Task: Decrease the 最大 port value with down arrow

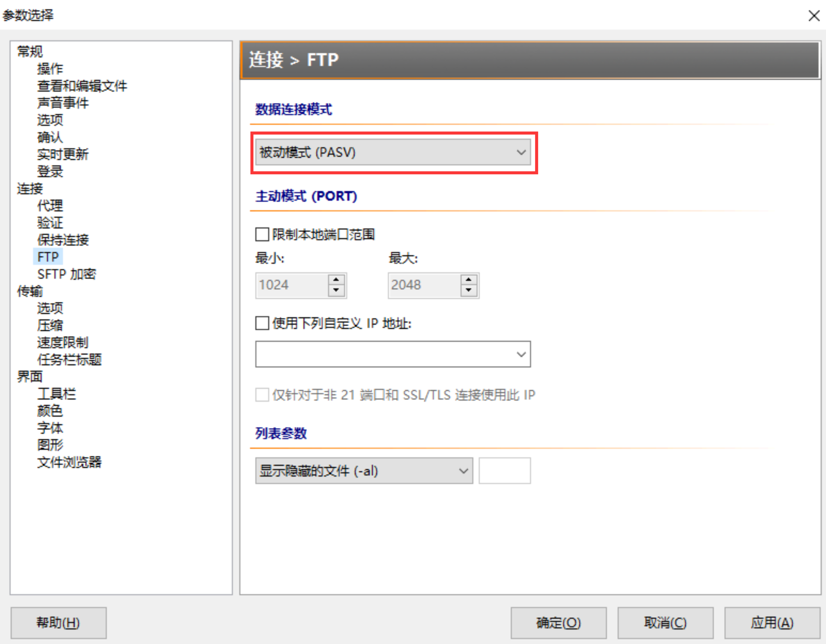Action: 469,291
